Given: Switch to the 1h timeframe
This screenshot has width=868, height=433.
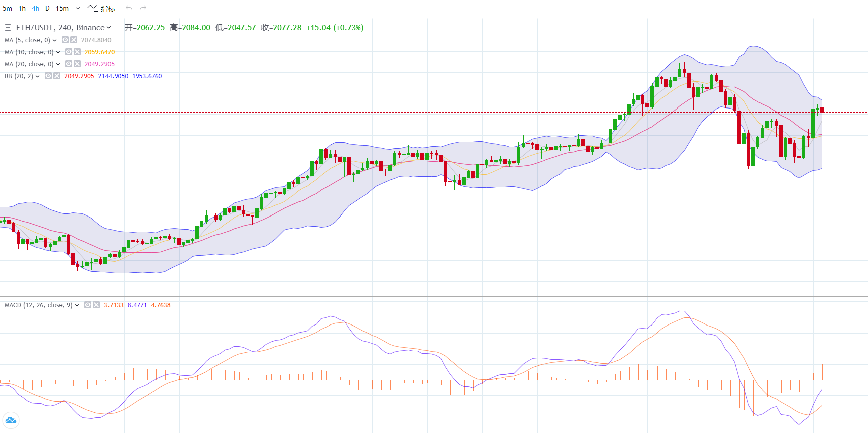Looking at the screenshot, I should 22,8.
